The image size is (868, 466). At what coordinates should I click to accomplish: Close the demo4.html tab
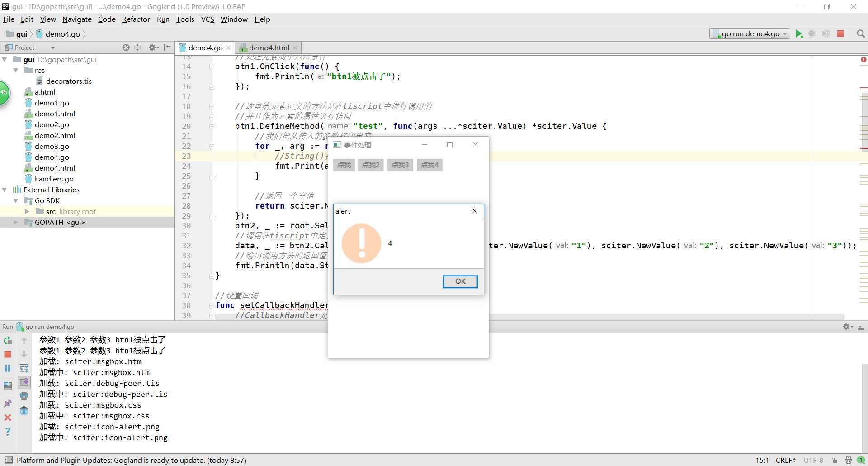click(295, 48)
